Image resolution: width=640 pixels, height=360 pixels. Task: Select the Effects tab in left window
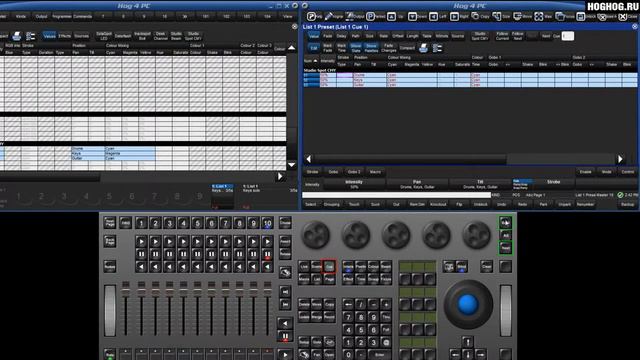[64, 36]
